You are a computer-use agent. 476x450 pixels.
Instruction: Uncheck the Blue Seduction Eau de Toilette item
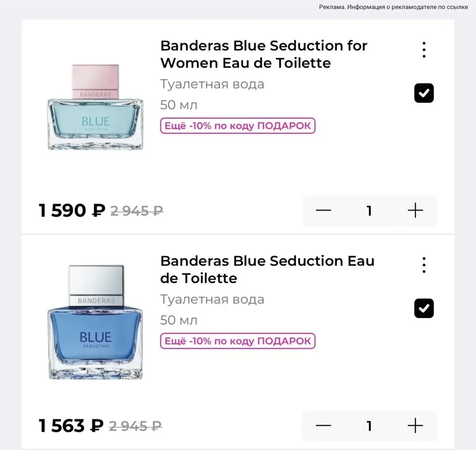(424, 308)
